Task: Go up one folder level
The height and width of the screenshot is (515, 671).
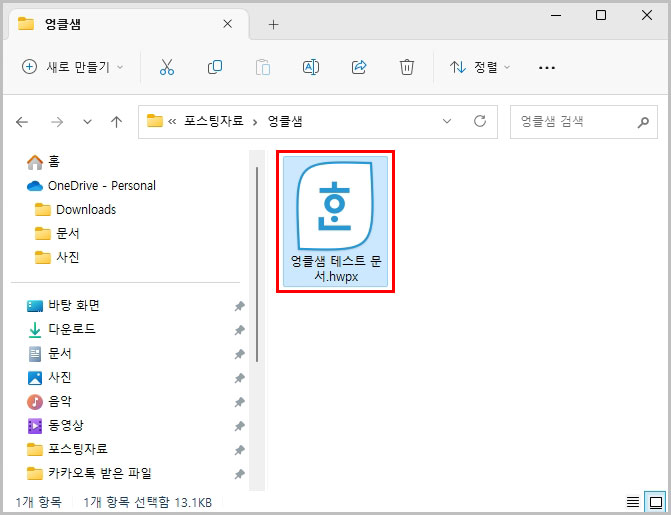Action: coord(116,122)
